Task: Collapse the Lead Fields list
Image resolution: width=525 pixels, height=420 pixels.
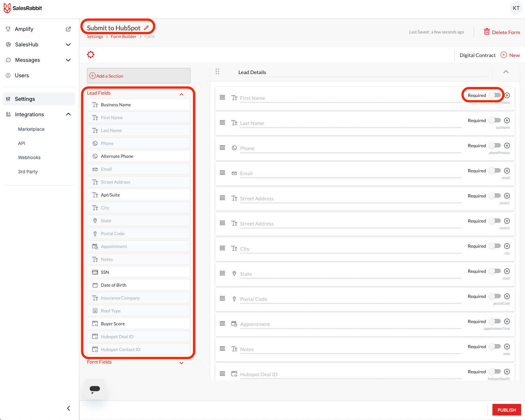Action: tap(181, 94)
